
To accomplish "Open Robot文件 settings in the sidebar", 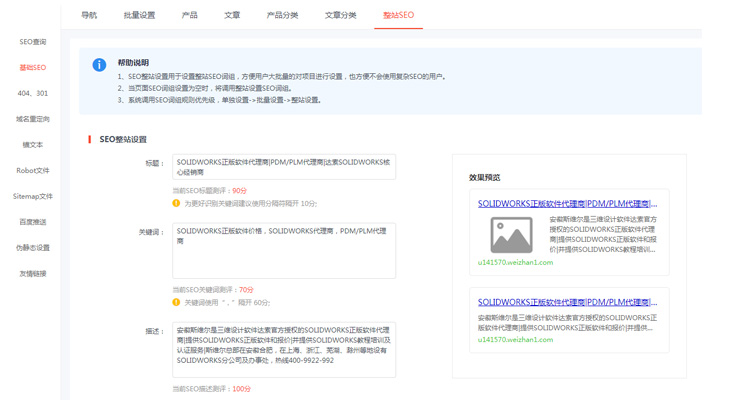I will [33, 170].
